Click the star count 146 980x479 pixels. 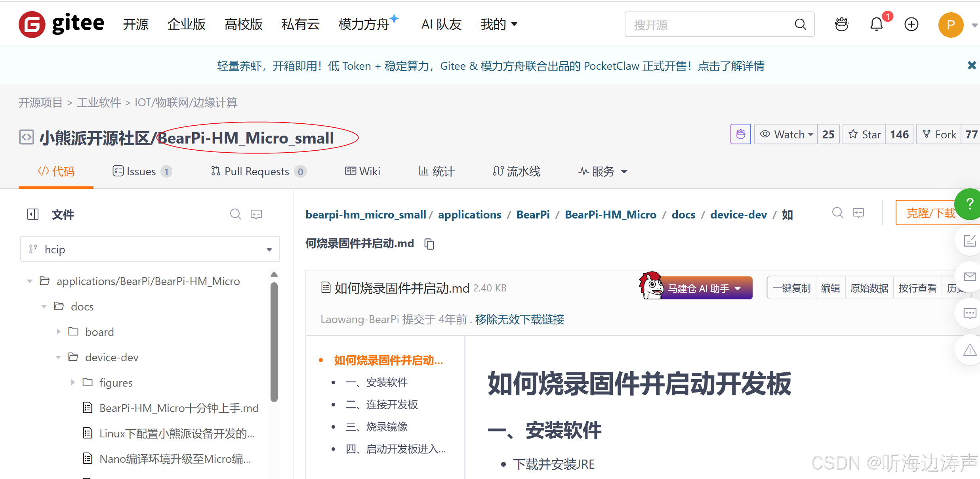coord(899,134)
